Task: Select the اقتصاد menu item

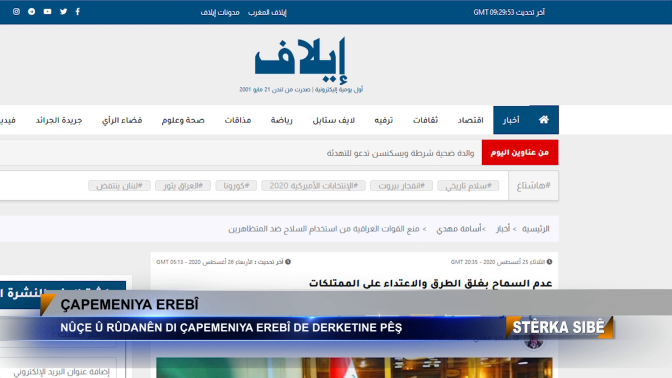Action: point(470,120)
